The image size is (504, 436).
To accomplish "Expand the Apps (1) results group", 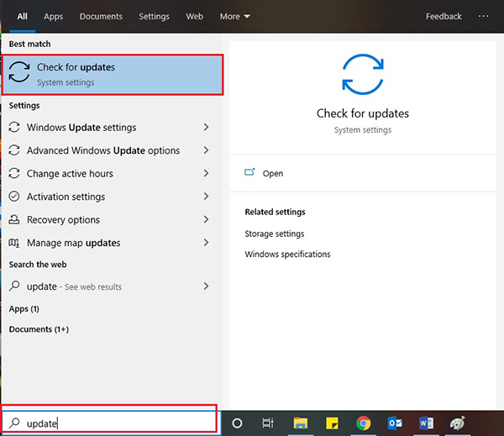I will point(24,309).
